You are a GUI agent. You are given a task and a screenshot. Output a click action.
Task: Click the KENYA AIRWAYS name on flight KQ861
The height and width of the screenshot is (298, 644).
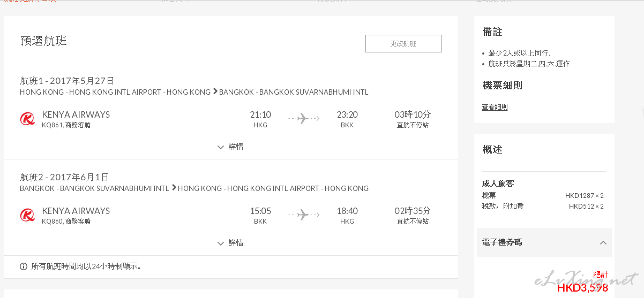pyautogui.click(x=76, y=114)
